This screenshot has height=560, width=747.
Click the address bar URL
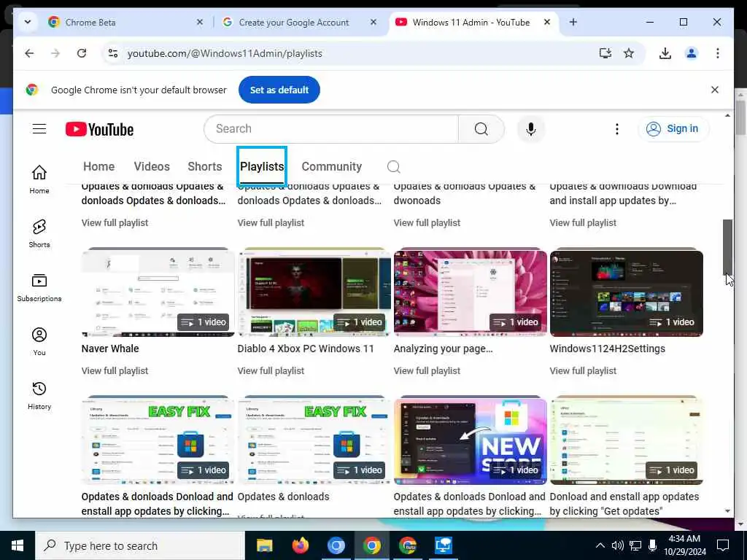pos(225,53)
